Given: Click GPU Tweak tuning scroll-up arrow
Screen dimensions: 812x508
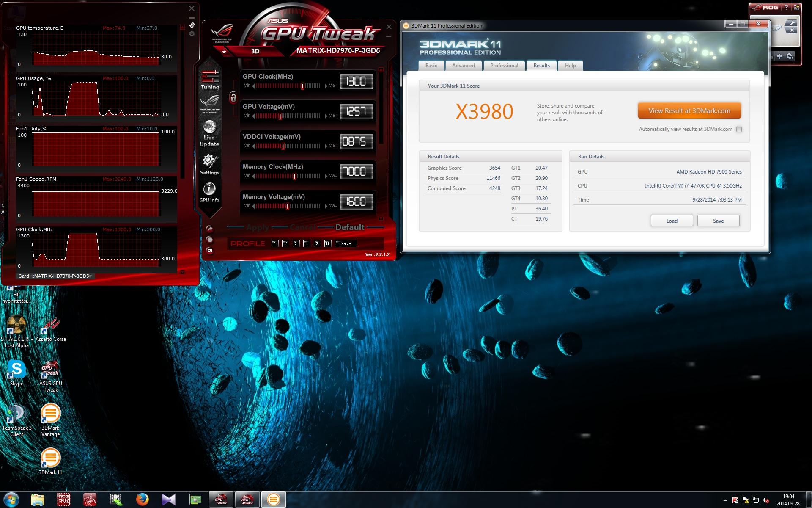Looking at the screenshot, I should point(381,70).
